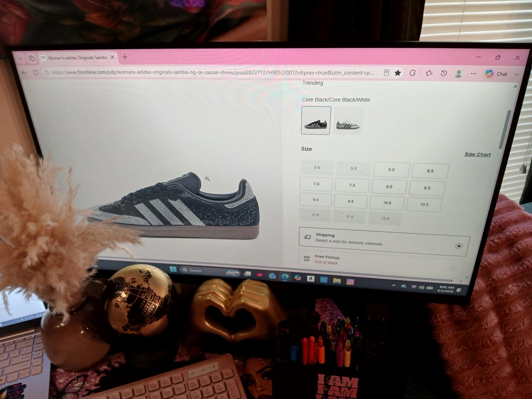Select size 10.0
The image size is (532, 399).
tap(387, 203)
